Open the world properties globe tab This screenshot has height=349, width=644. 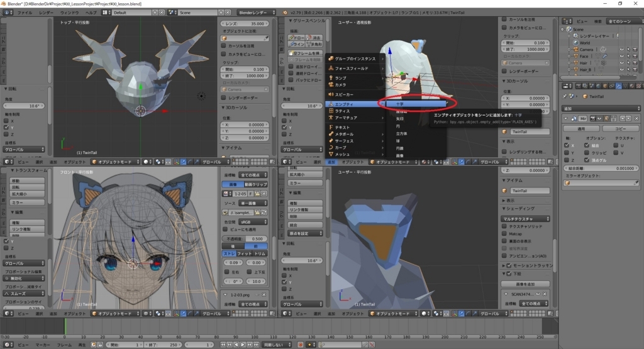click(x=598, y=86)
